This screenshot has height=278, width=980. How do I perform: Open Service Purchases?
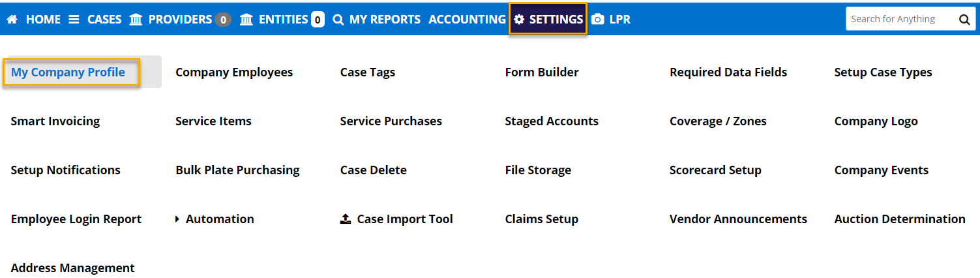pos(391,121)
